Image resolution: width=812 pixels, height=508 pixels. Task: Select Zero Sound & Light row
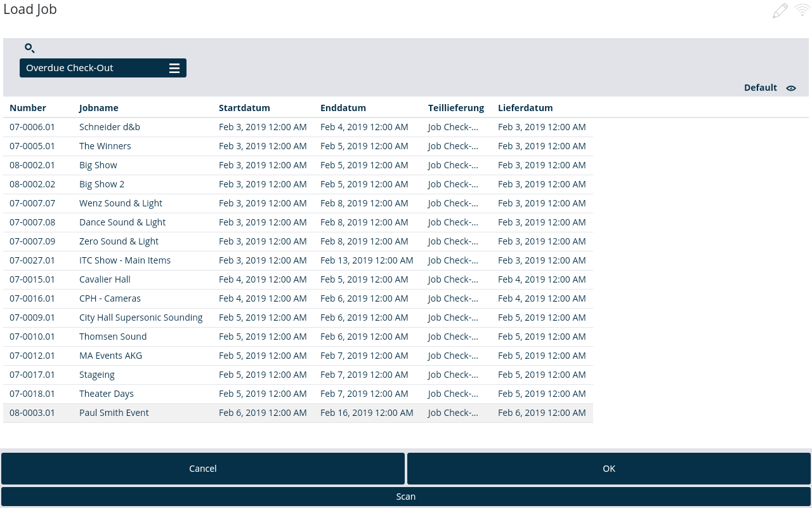[x=298, y=241]
